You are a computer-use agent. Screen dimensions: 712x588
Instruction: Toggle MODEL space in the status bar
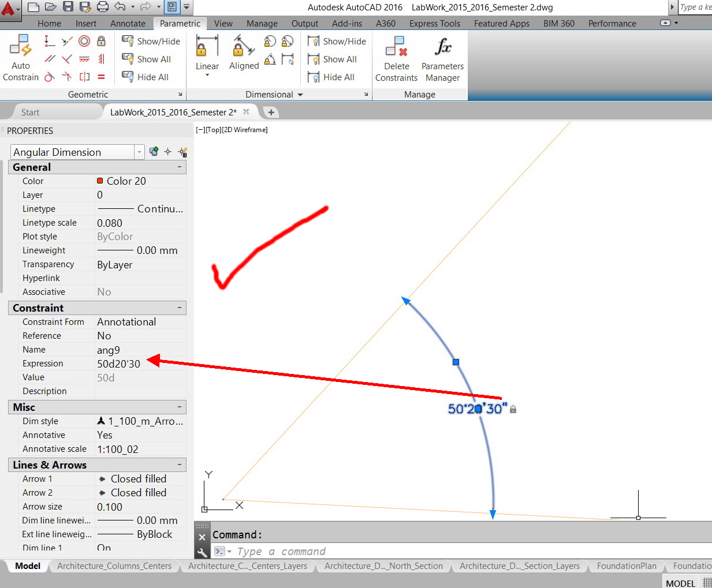coord(680,583)
